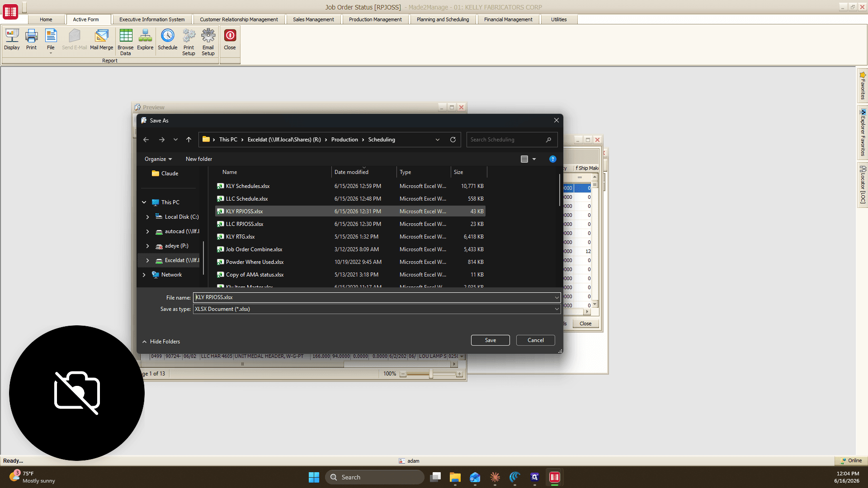Screen dimensions: 868x488
Task: Click the Cancel button in Save As
Action: [x=536, y=340]
